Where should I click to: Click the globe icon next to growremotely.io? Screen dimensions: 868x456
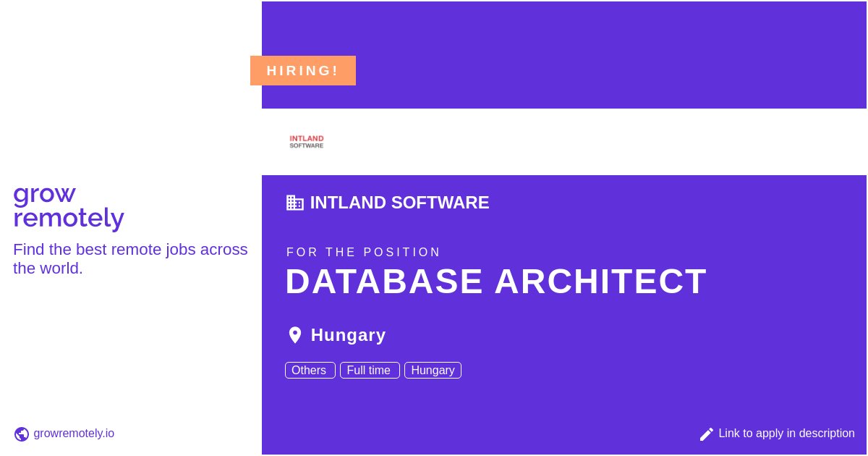click(22, 434)
